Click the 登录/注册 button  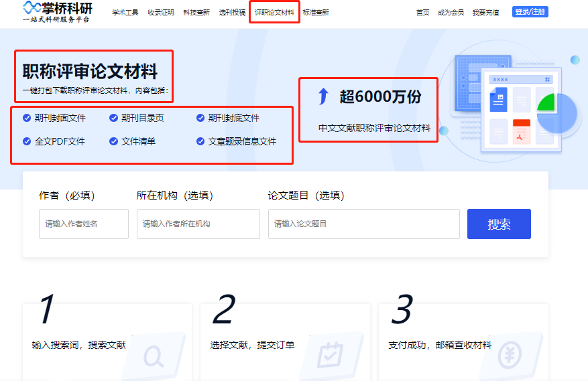tap(530, 12)
